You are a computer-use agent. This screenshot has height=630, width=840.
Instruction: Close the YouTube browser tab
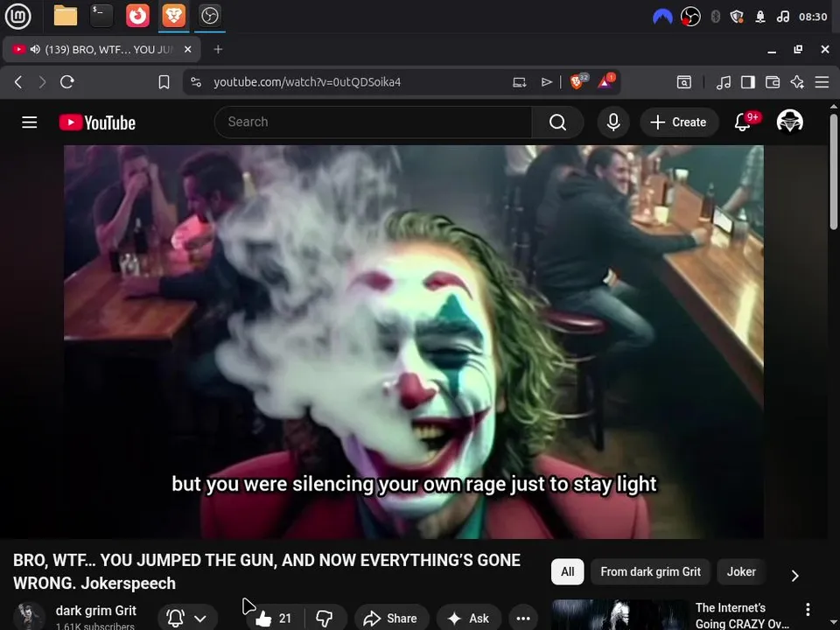pos(187,49)
